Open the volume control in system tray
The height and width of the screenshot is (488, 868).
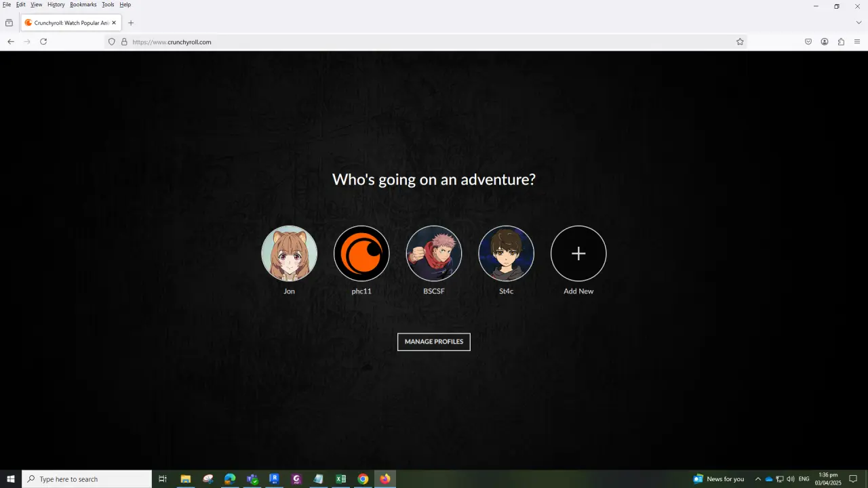click(791, 479)
